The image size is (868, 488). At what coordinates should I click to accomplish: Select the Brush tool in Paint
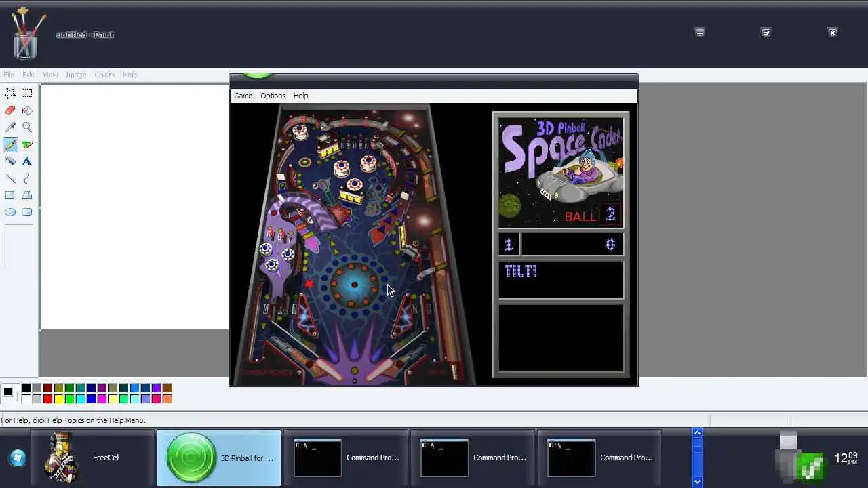click(26, 144)
